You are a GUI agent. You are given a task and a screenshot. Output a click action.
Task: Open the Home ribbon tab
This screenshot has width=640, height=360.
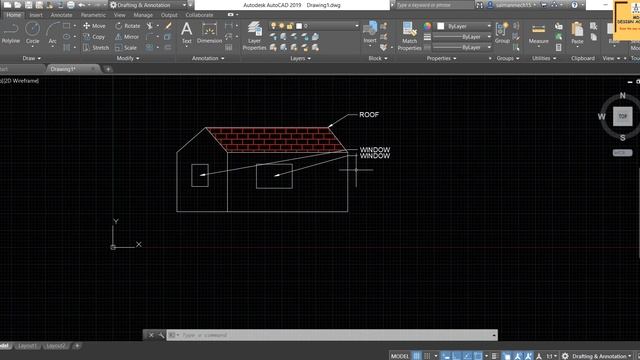[x=13, y=15]
